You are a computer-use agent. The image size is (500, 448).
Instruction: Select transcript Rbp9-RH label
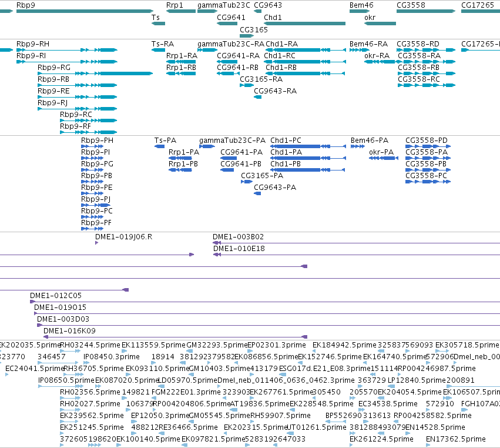click(33, 44)
